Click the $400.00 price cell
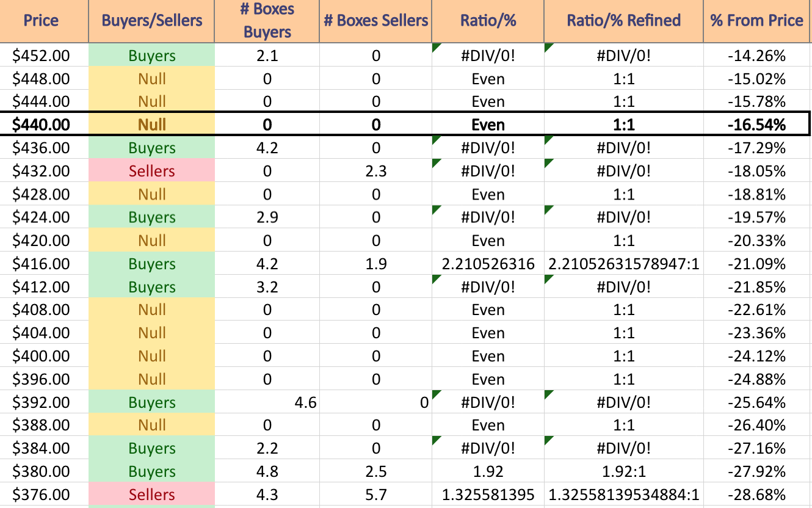The height and width of the screenshot is (508, 812). (x=44, y=356)
